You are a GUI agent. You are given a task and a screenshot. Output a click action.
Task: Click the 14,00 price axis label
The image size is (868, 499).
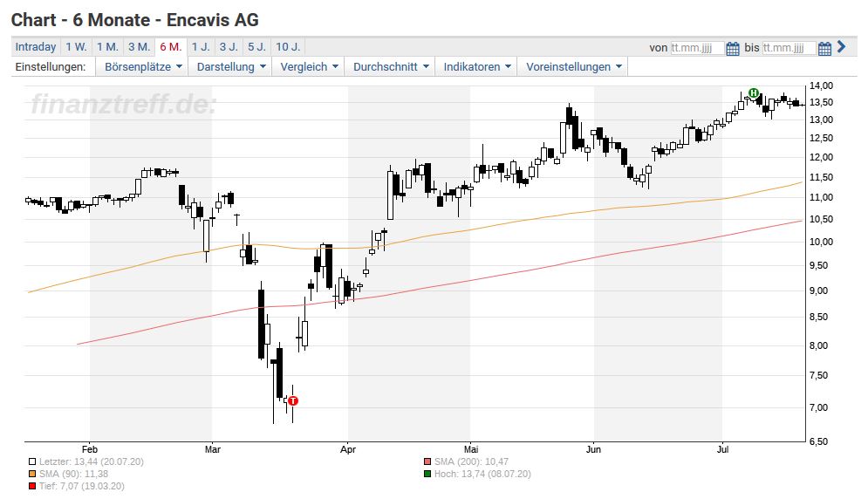tap(821, 85)
